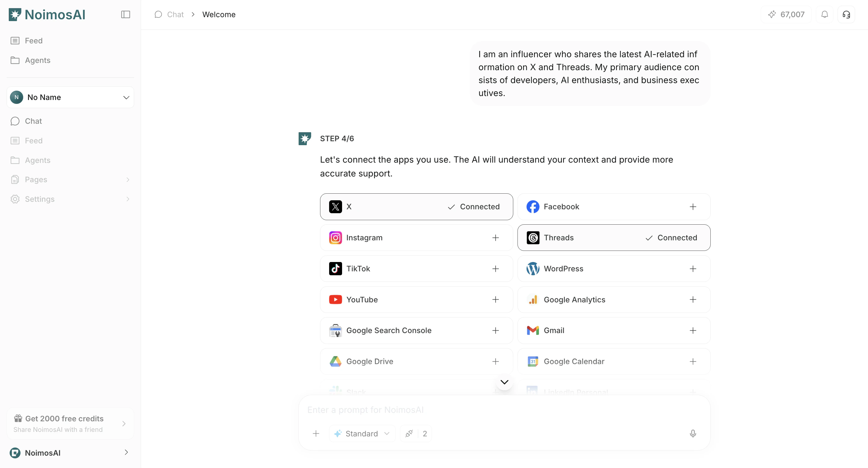The height and width of the screenshot is (468, 868).
Task: Click the plus attachment button in prompt box
Action: tap(316, 434)
